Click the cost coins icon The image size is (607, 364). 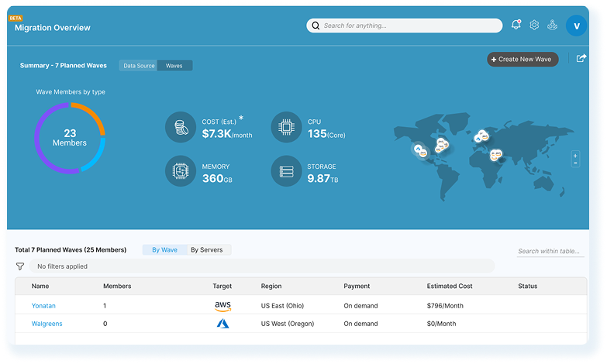pyautogui.click(x=181, y=127)
